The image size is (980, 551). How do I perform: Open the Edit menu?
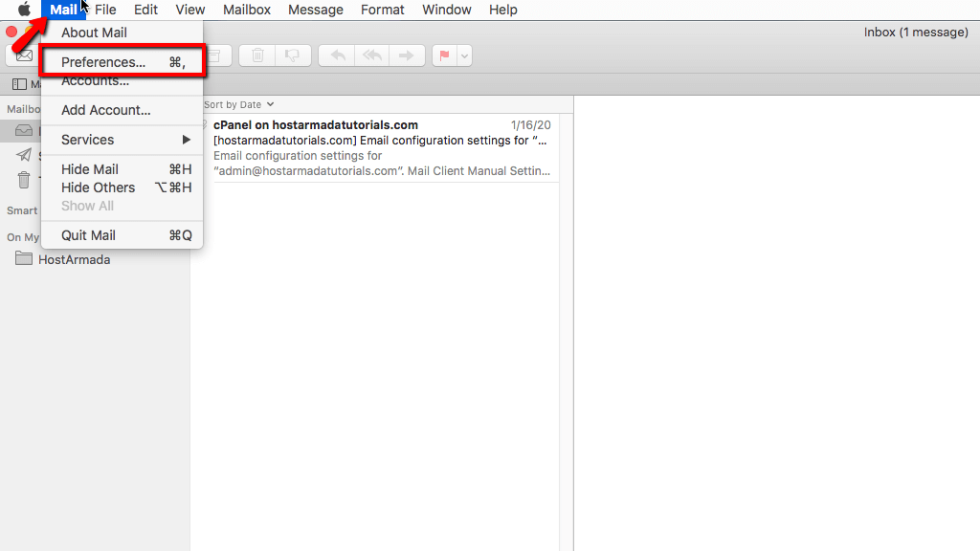145,10
